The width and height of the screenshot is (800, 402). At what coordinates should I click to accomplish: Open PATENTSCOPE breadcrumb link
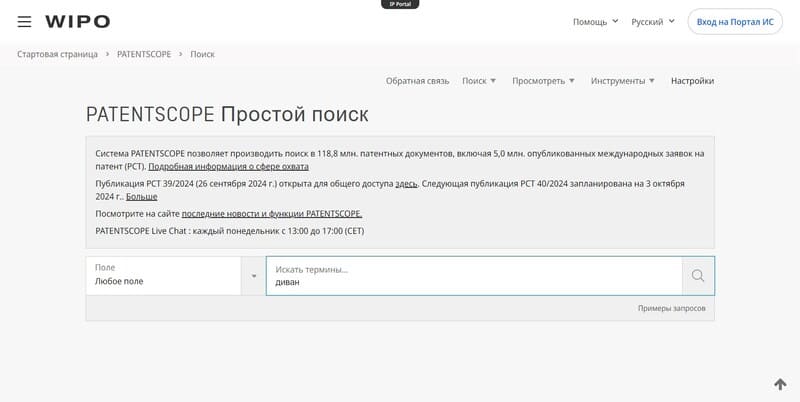144,54
